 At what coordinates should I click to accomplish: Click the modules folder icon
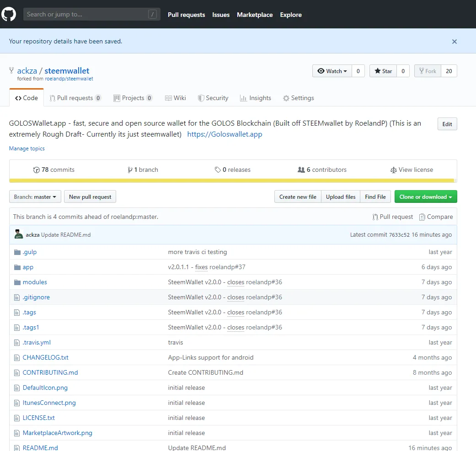click(x=17, y=282)
